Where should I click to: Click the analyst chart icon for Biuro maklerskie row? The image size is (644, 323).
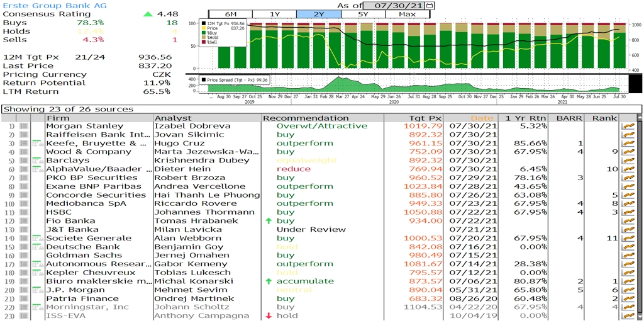tap(628, 281)
